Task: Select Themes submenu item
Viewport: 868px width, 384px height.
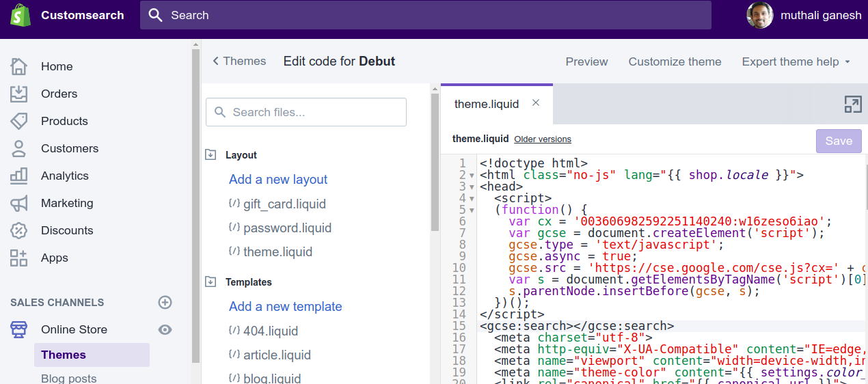Action: (x=92, y=355)
